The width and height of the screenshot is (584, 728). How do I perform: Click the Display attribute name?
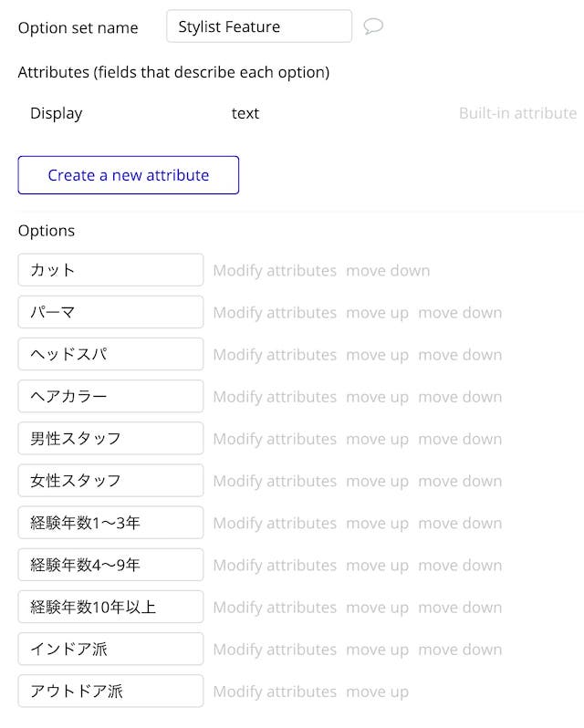[57, 114]
